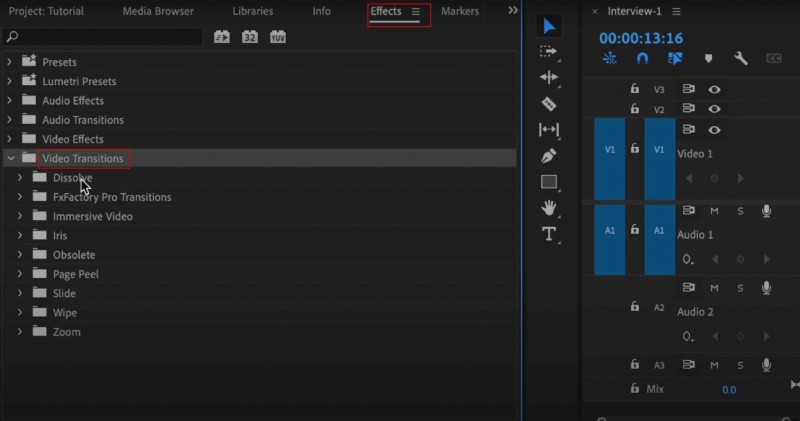The image size is (800, 421).
Task: Toggle sync lock for track A3
Action: coord(688,364)
